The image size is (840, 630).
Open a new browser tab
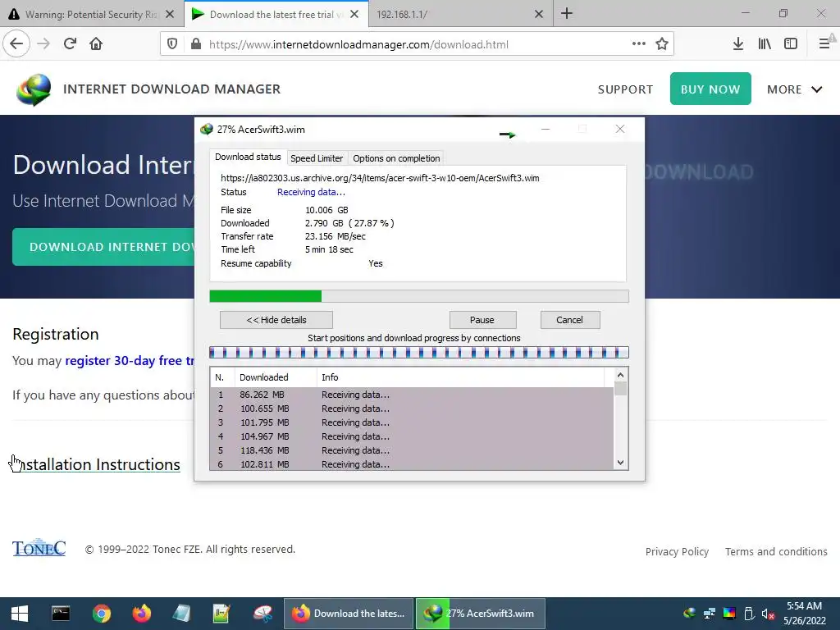[x=567, y=14]
